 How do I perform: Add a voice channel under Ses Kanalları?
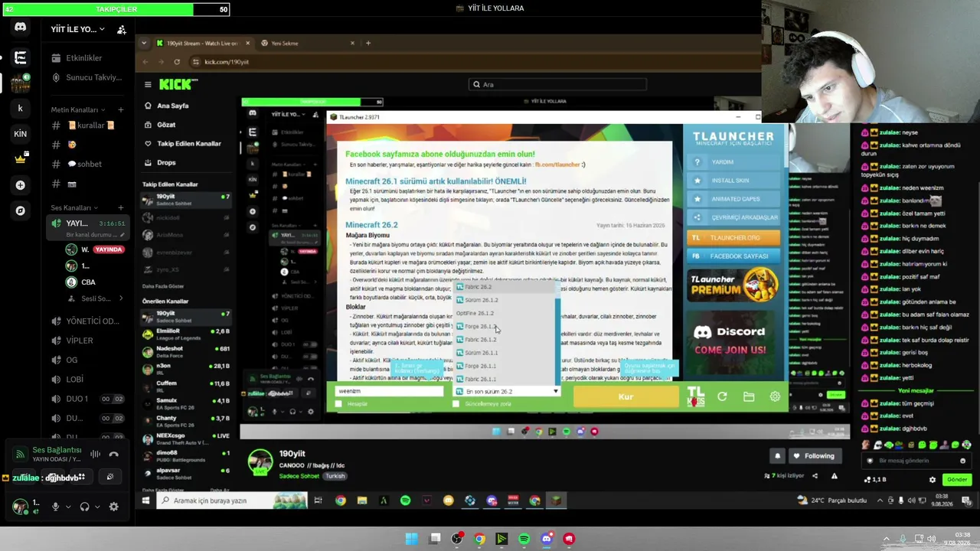tap(120, 207)
